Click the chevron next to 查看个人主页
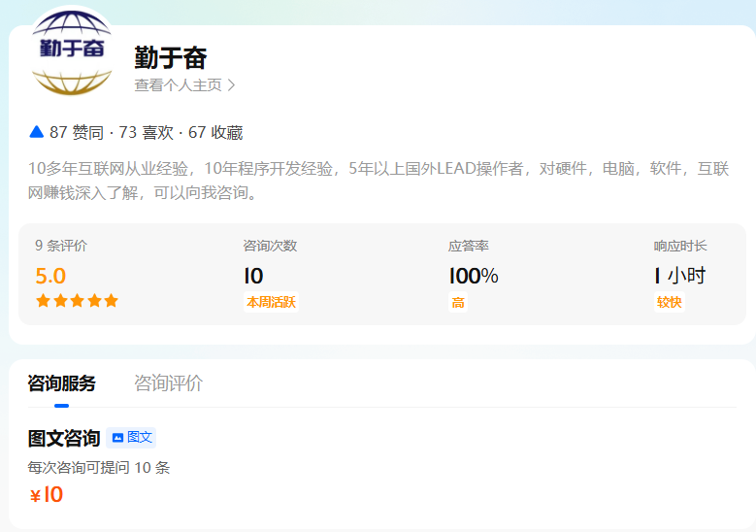Screen dimensions: 756x532 tap(231, 85)
